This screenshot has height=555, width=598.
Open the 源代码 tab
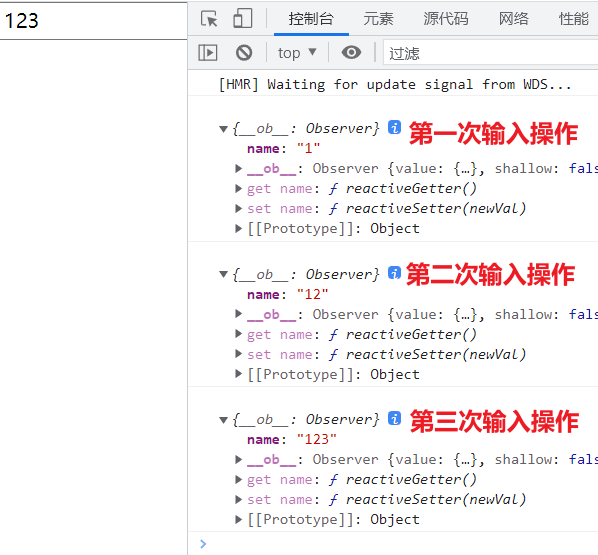click(446, 19)
